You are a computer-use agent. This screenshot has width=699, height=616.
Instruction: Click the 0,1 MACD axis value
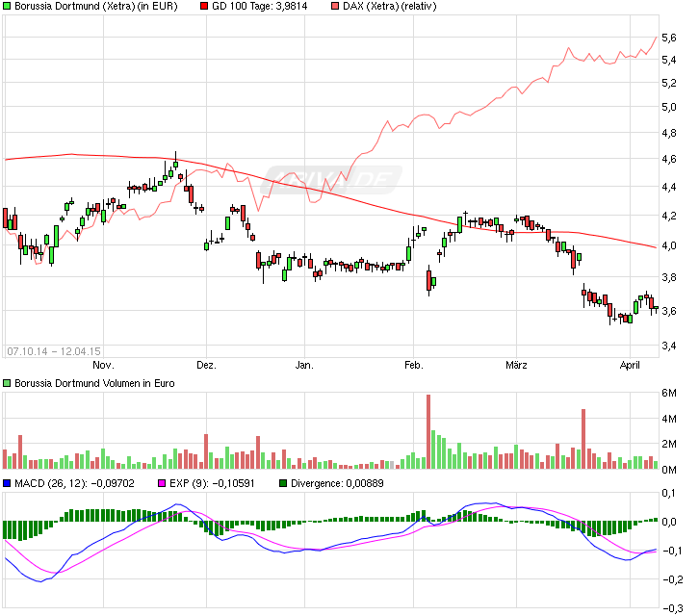coord(669,493)
